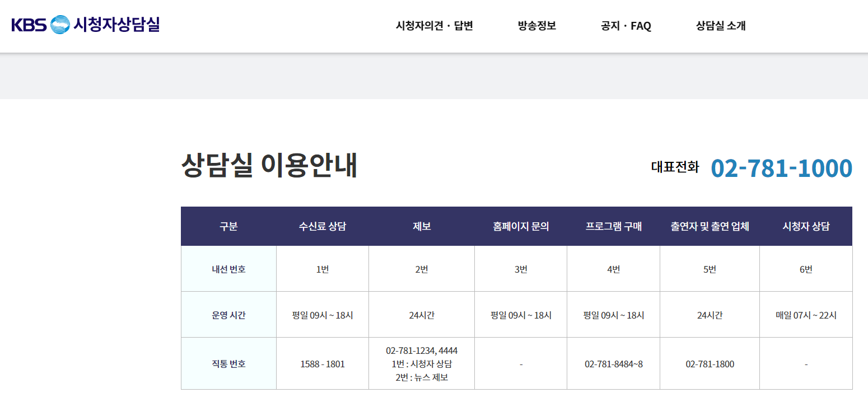Image resolution: width=868 pixels, height=402 pixels.
Task: Click the direct number 1588 - 1801
Action: tap(323, 364)
